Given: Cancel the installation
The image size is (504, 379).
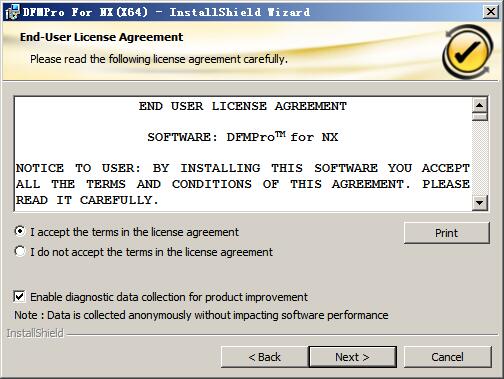Looking at the screenshot, I should (x=447, y=357).
